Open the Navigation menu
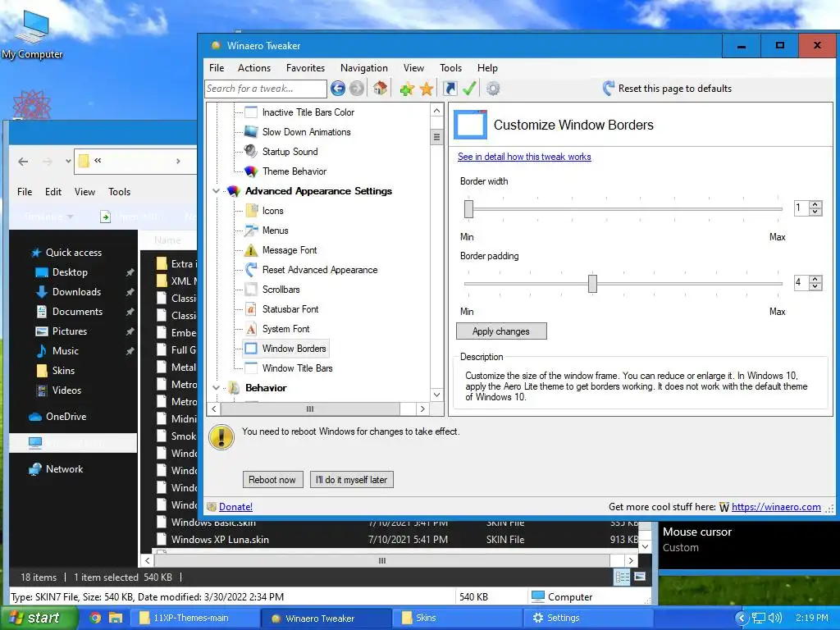840x630 pixels. pos(363,68)
